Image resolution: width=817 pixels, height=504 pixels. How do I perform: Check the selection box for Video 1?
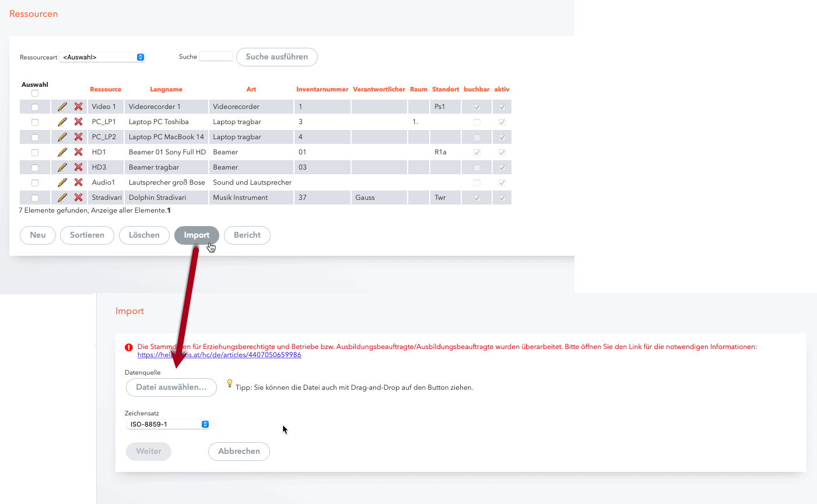35,107
